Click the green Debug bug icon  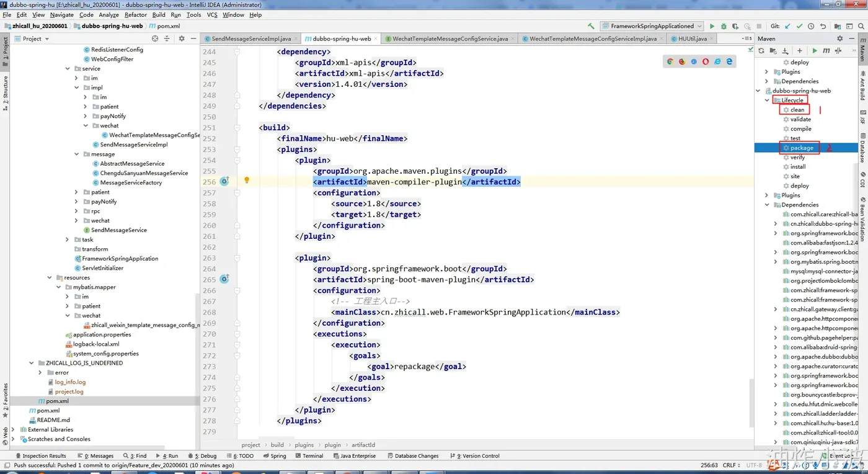(x=724, y=26)
